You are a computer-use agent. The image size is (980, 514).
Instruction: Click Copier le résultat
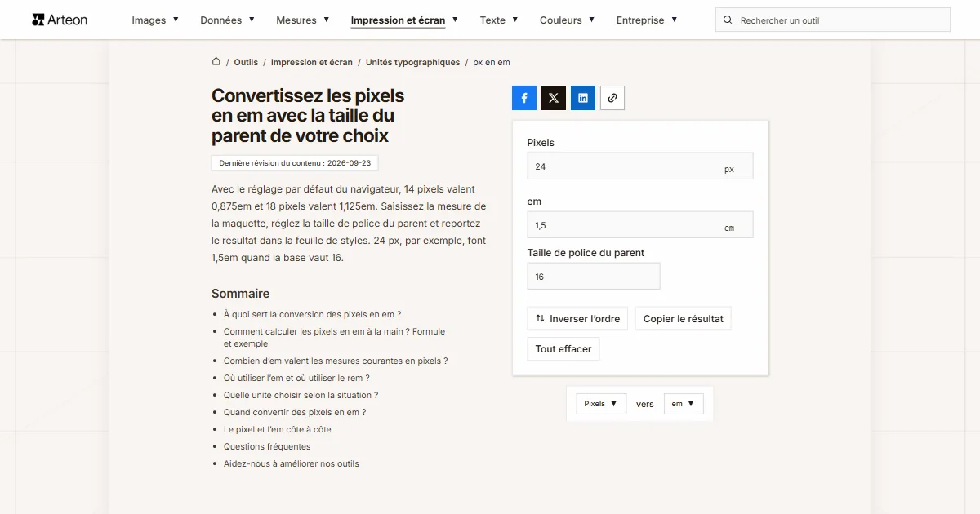[x=684, y=318]
